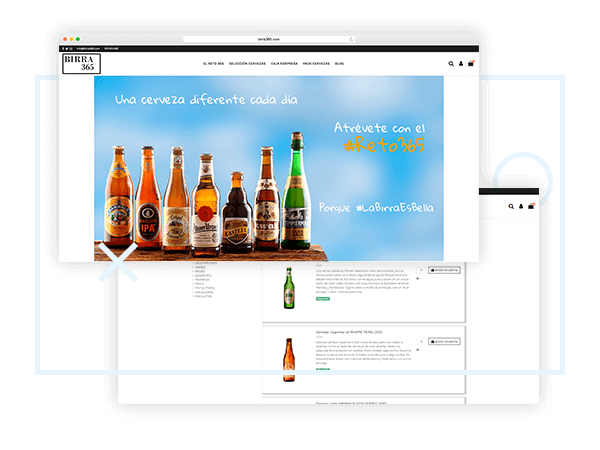
Task: Click the Instagram icon in the black top bar
Action: [71, 49]
